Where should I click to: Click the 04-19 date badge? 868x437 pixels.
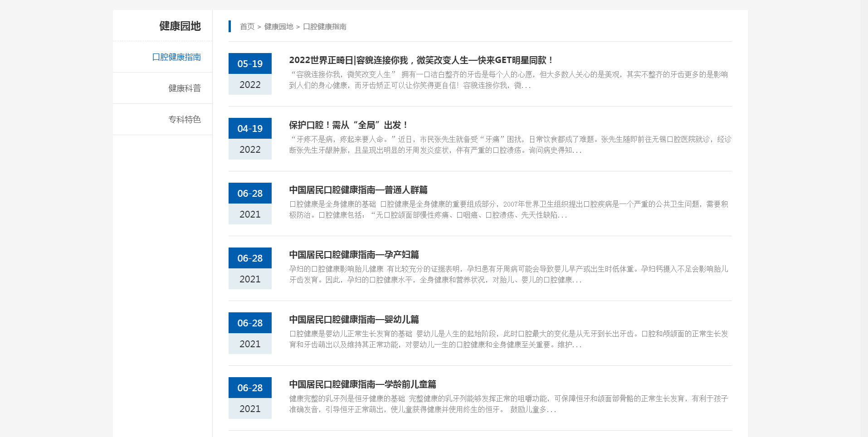250,129
